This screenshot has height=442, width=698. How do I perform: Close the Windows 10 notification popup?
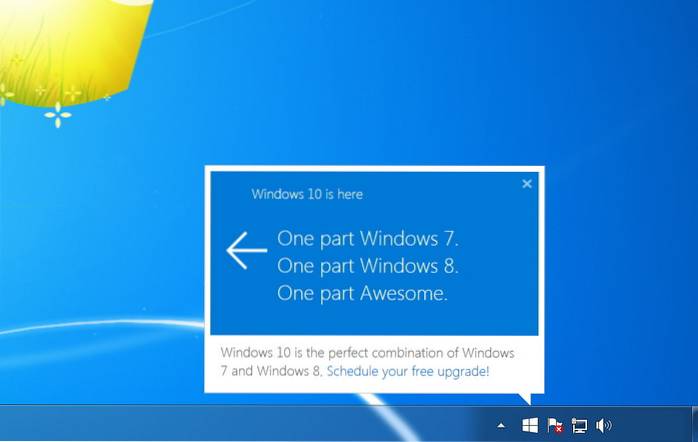click(x=527, y=184)
